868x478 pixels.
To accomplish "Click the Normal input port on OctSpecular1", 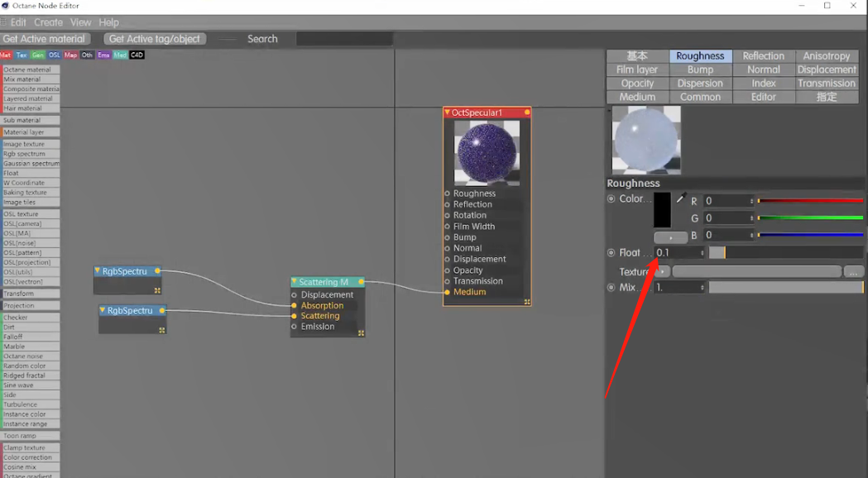I will 448,248.
